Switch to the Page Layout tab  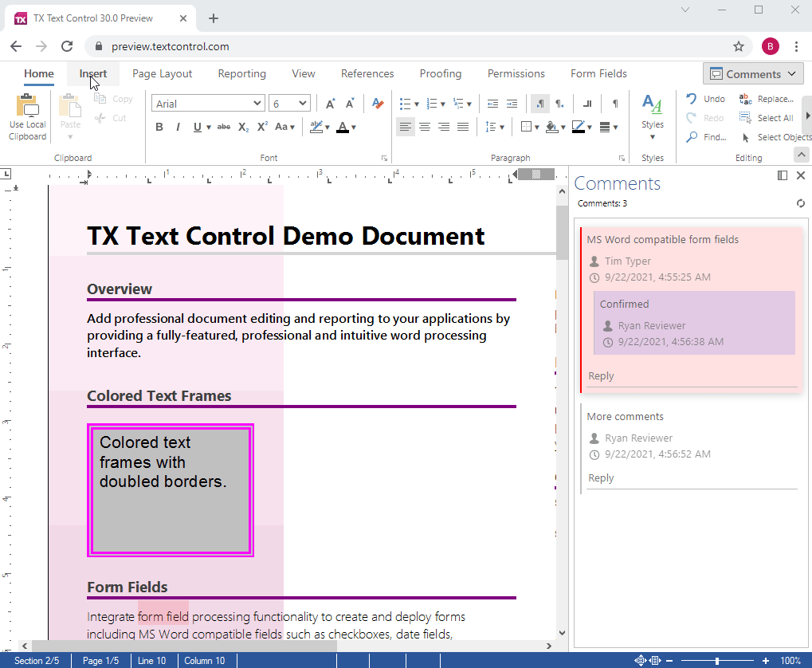pos(163,73)
